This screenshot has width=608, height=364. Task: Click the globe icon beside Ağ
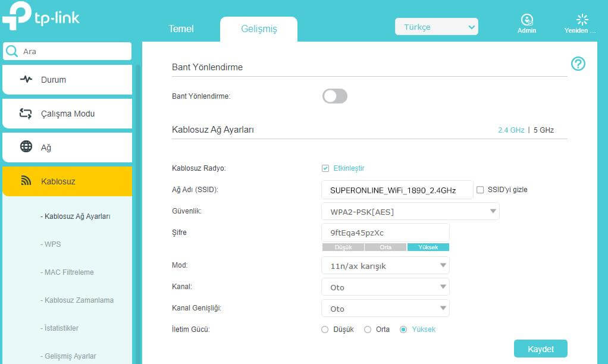pyautogui.click(x=26, y=147)
